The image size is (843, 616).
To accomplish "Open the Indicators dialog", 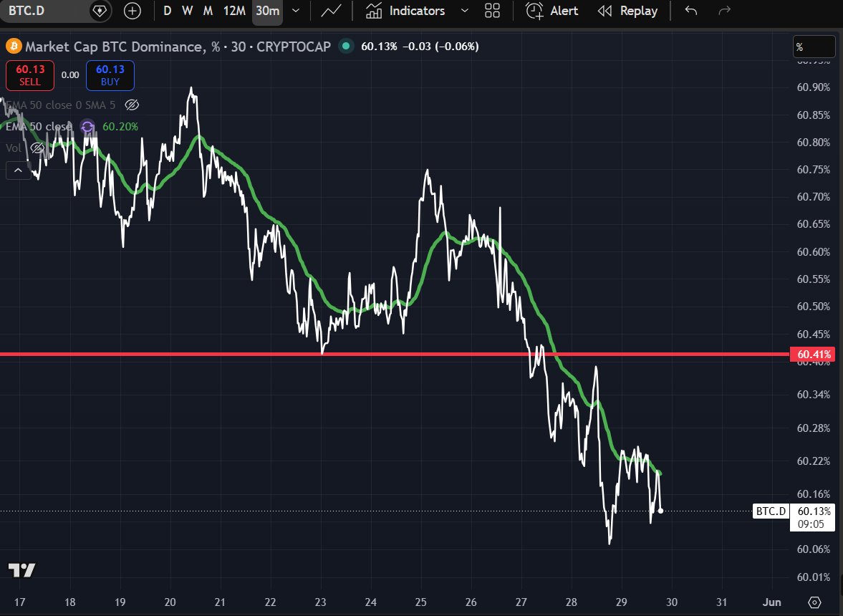I will 405,11.
